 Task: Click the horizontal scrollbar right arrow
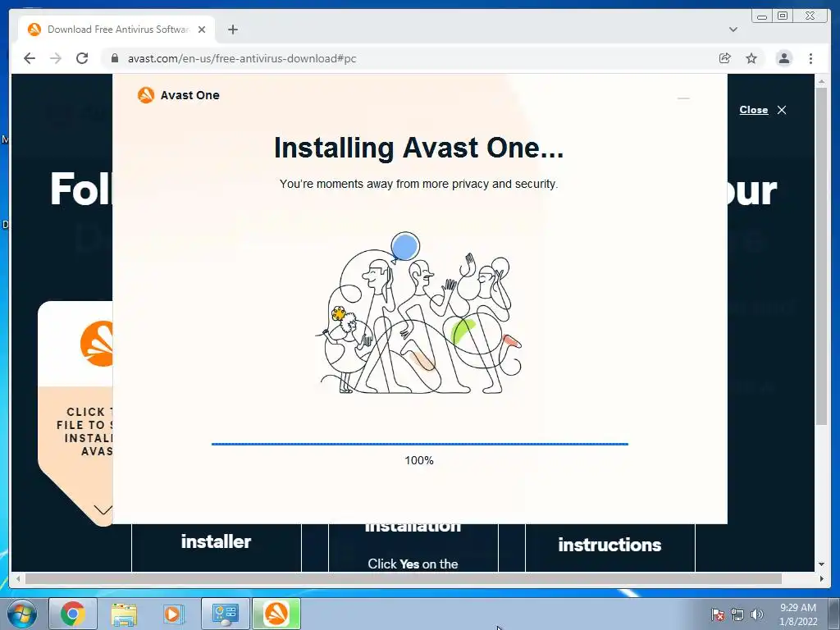coord(821,578)
